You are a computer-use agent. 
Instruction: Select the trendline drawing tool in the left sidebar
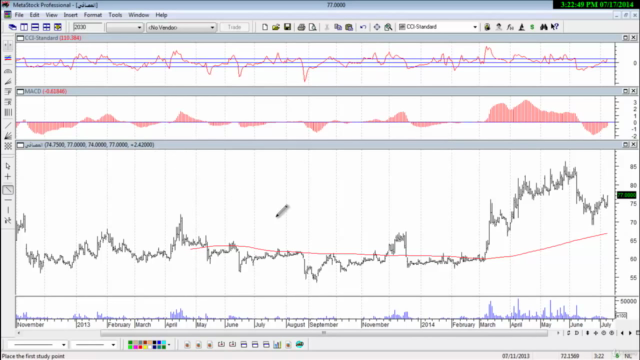pos(8,190)
